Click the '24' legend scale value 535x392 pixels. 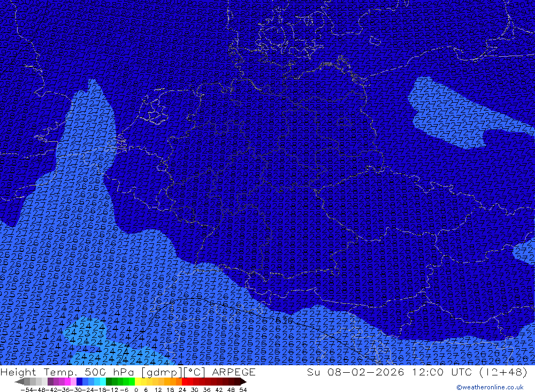click(x=182, y=390)
